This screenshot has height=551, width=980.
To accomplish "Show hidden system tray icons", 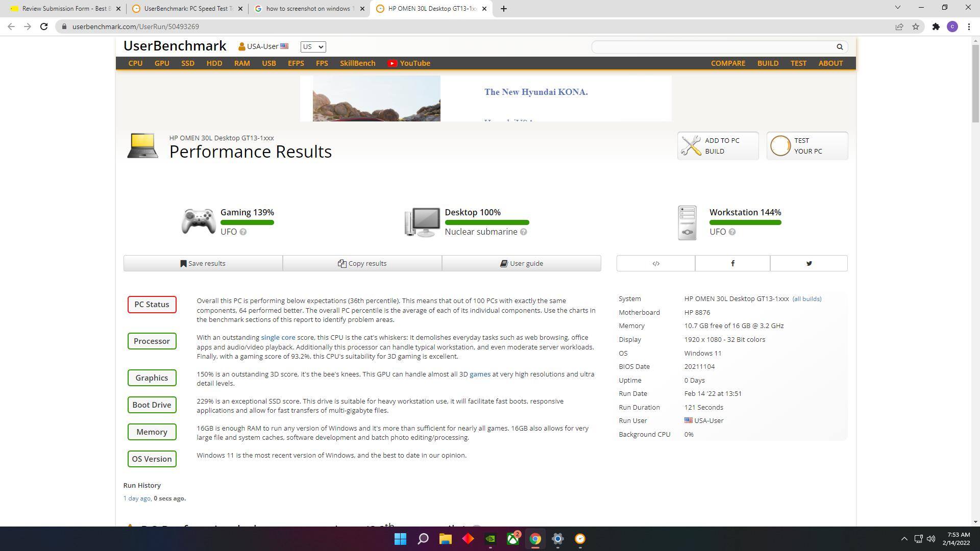I will (904, 539).
